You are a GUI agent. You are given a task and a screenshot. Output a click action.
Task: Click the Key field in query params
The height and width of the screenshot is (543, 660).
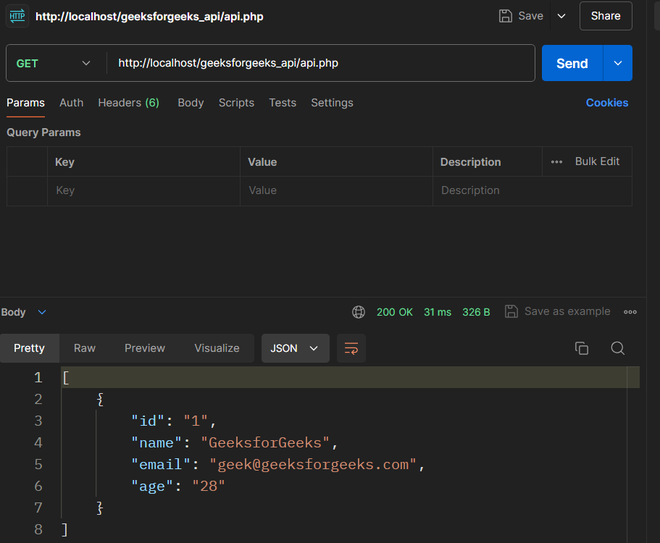144,191
